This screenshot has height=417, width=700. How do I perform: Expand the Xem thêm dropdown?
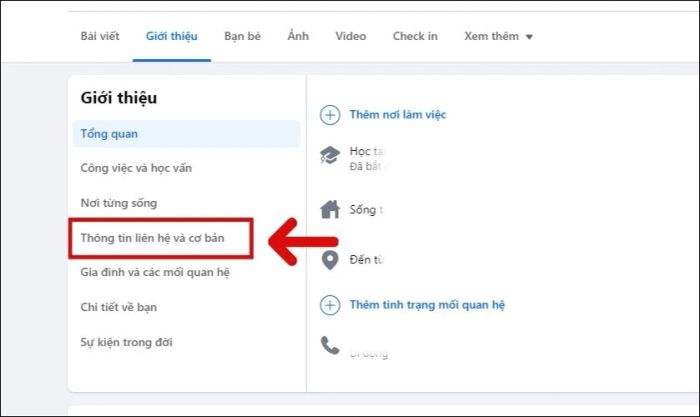pyautogui.click(x=498, y=36)
